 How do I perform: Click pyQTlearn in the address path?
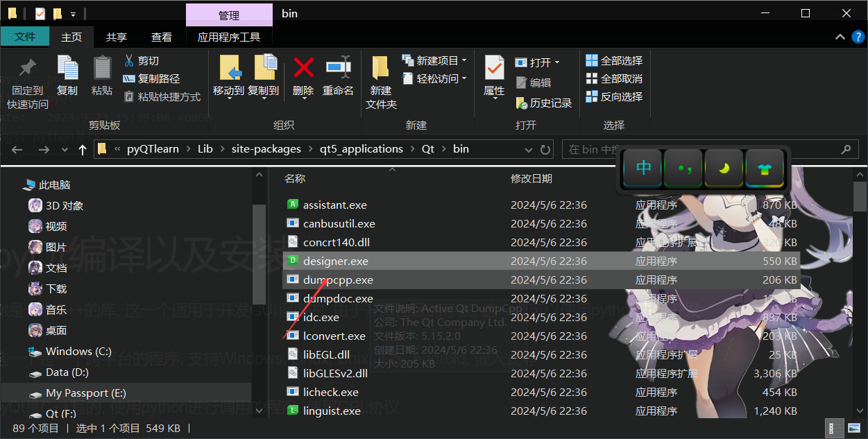pos(153,148)
